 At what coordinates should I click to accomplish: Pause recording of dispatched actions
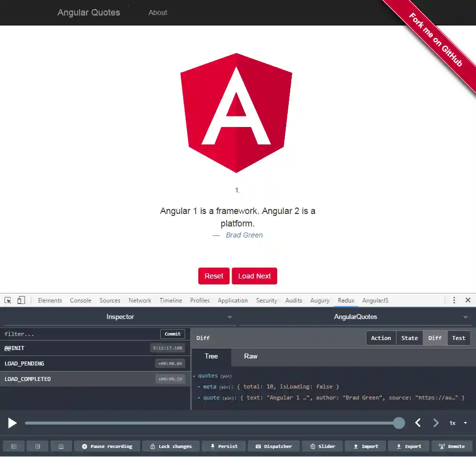(x=107, y=446)
